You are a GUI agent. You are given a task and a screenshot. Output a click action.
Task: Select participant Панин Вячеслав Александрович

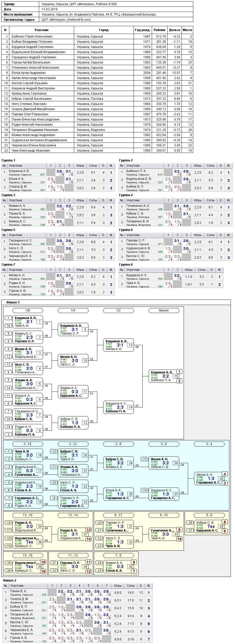(36, 119)
